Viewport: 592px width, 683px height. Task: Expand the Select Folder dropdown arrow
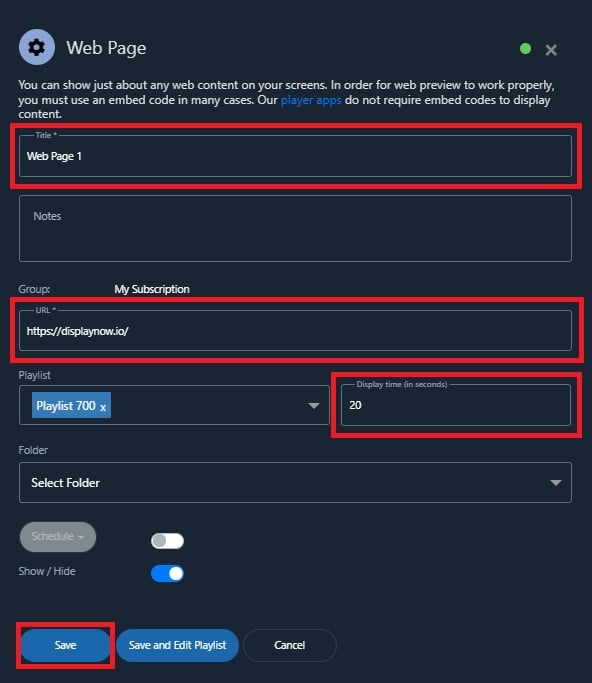(x=555, y=483)
